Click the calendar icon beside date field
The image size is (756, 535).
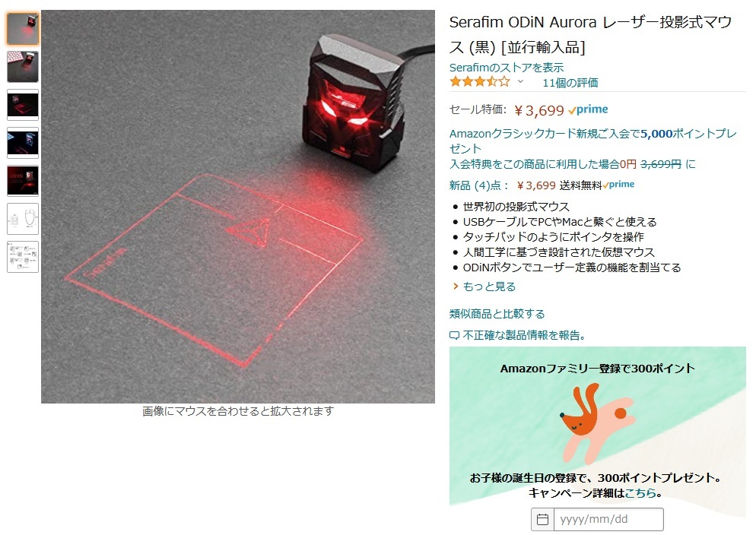(x=542, y=519)
